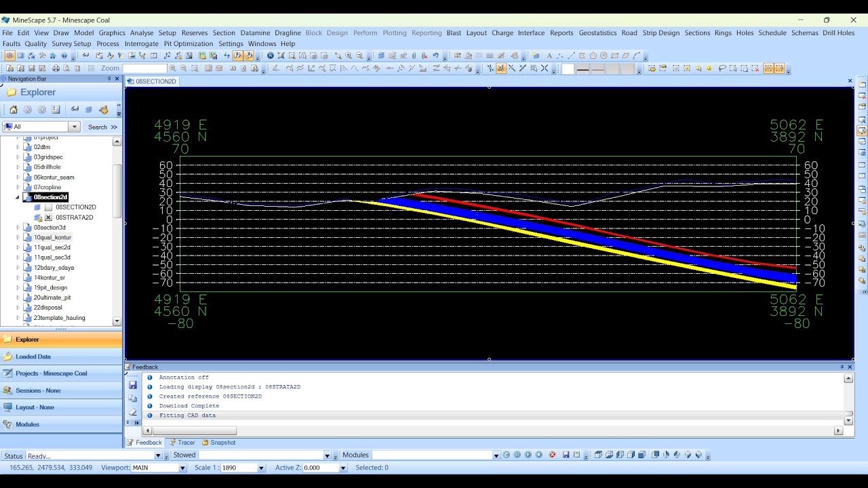Viewport: 868px width, 488px height.
Task: Click the home icon in Explorer panel
Action: click(x=13, y=109)
